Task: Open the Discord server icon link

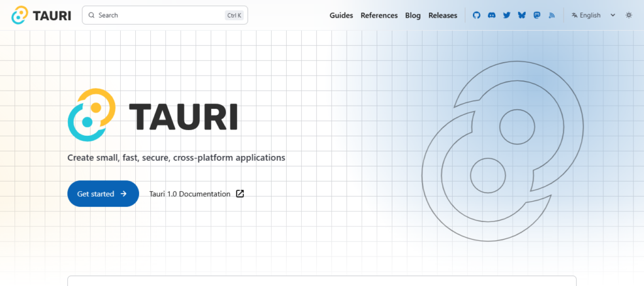Action: [x=491, y=15]
